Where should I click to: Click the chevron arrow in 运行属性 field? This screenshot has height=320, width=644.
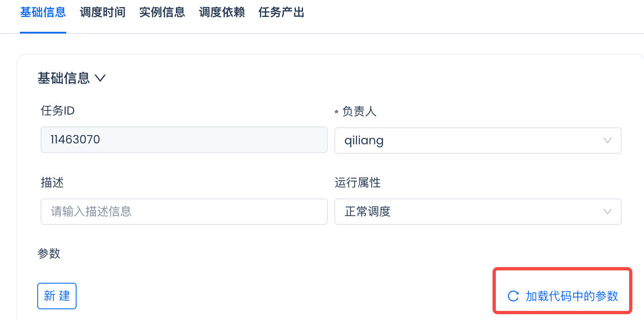click(x=607, y=212)
